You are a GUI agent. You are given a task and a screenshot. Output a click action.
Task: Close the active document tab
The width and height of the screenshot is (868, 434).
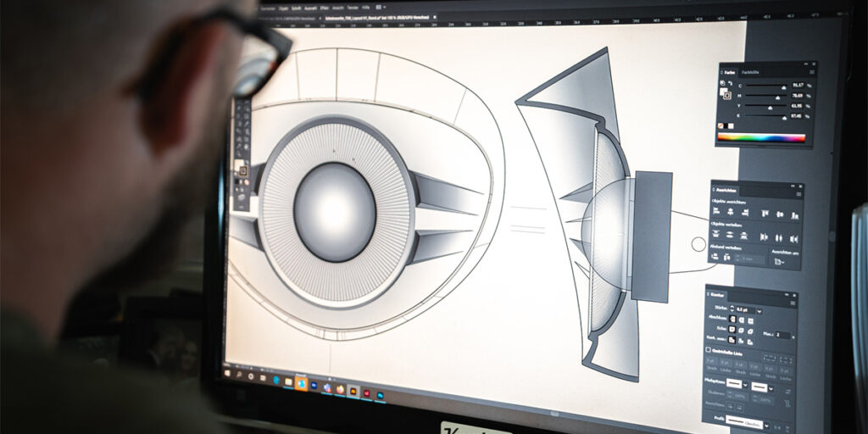(x=435, y=17)
